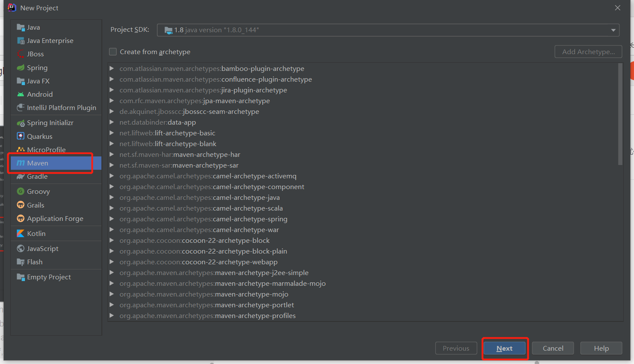This screenshot has height=364, width=634.
Task: Select maven-archetype-j2ee-simple row
Action: point(363,272)
